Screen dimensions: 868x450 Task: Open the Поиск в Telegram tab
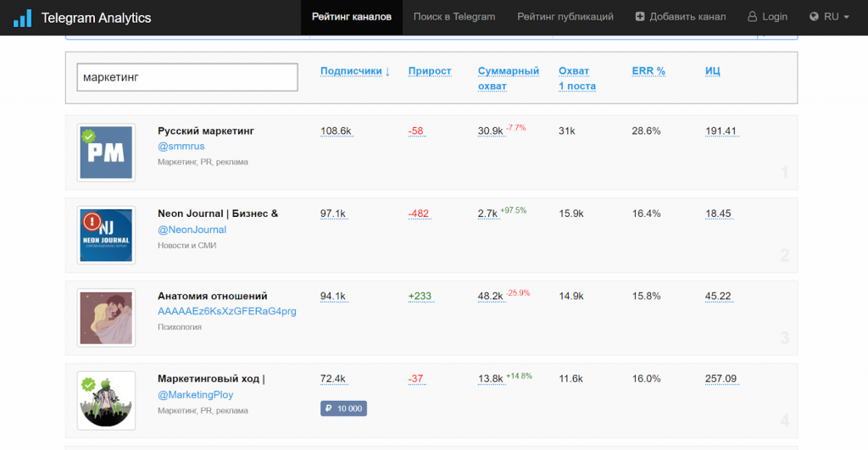tap(454, 17)
